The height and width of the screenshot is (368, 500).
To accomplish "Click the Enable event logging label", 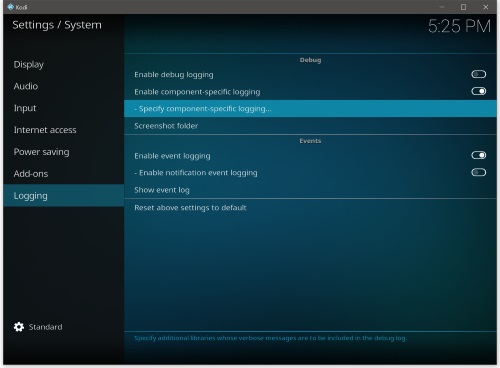I will pos(172,156).
